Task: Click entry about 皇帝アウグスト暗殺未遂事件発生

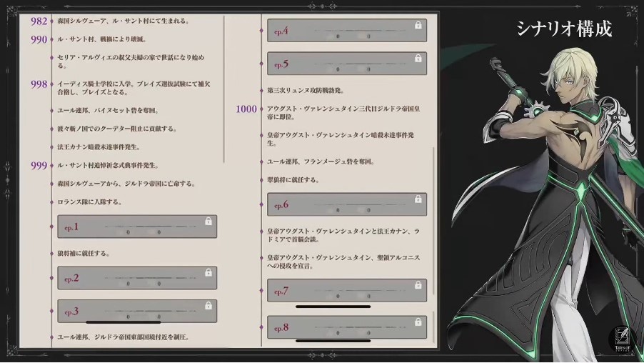Action: [341, 139]
